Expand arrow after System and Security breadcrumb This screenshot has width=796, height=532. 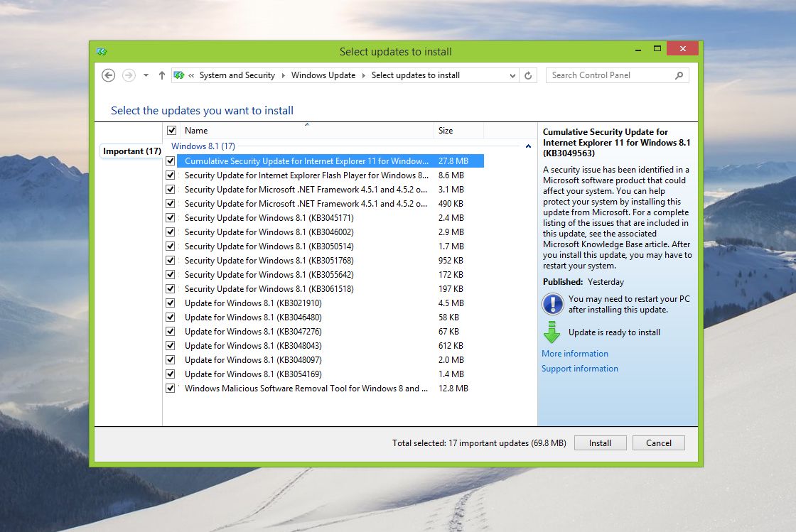(x=284, y=75)
